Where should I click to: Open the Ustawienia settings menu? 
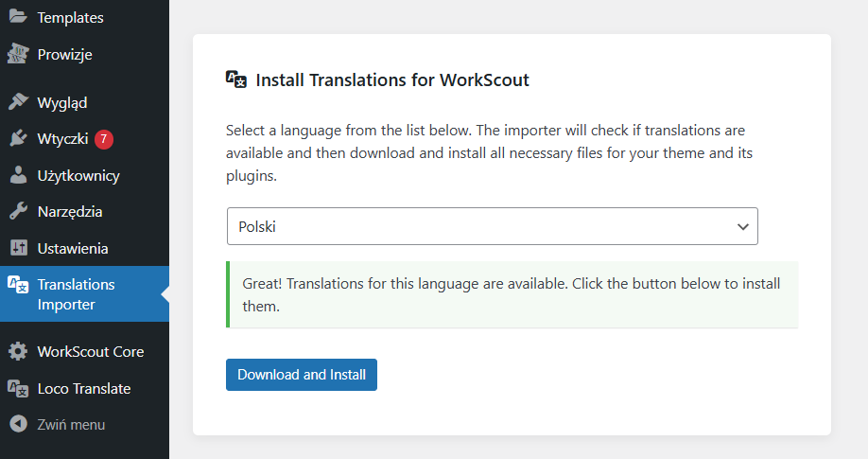click(73, 248)
